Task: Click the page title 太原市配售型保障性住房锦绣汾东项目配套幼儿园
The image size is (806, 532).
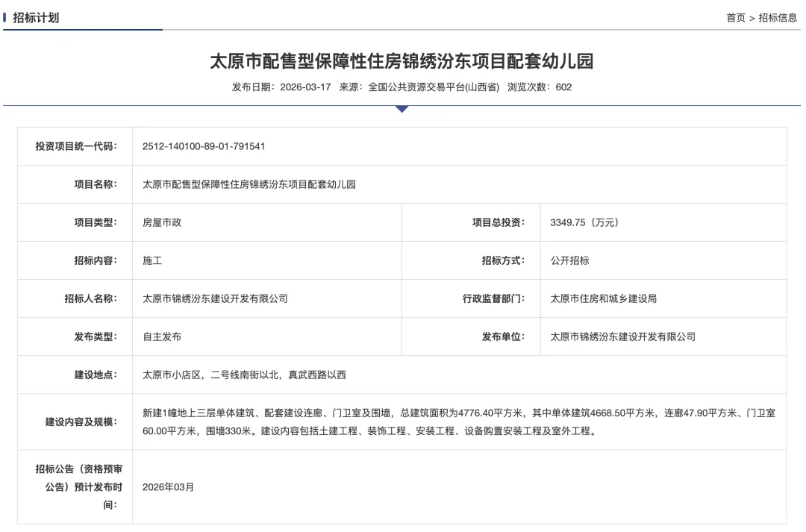Action: pos(402,61)
